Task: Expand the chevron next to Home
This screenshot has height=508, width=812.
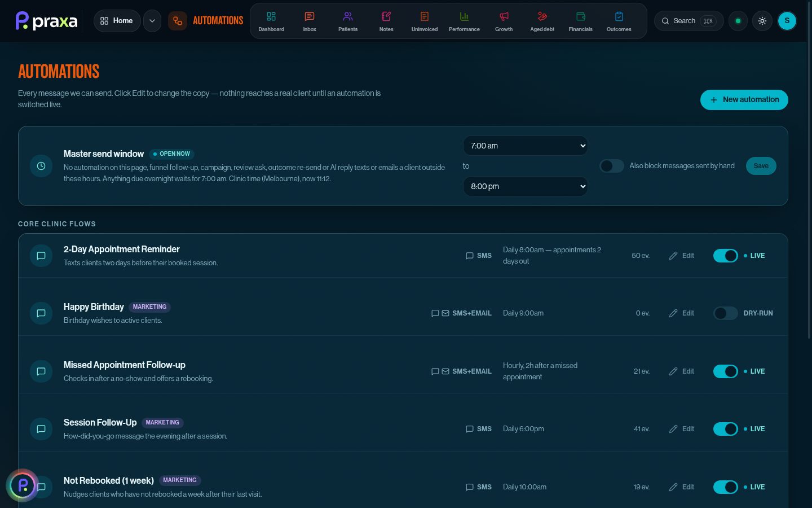Action: click(152, 21)
